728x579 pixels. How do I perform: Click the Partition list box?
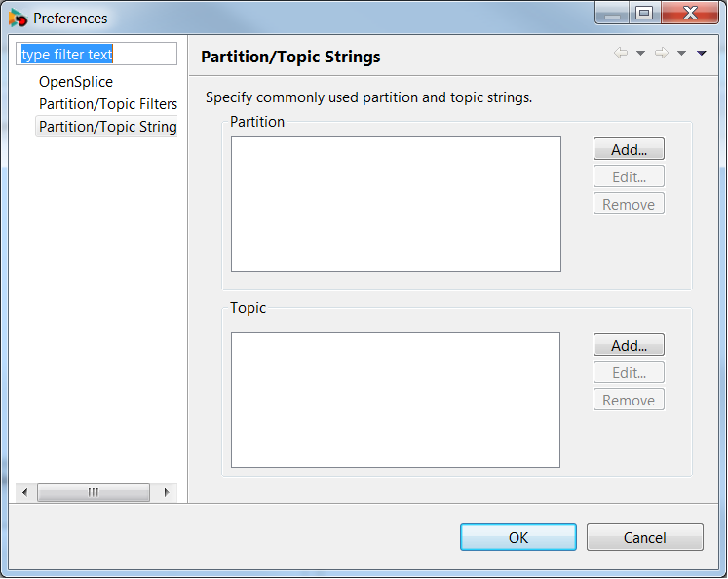click(396, 205)
